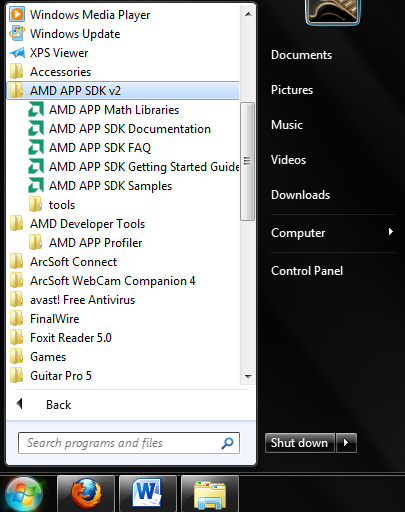The image size is (405, 512).
Task: Open AMD APP SDK FAQ icon
Action: coord(36,148)
